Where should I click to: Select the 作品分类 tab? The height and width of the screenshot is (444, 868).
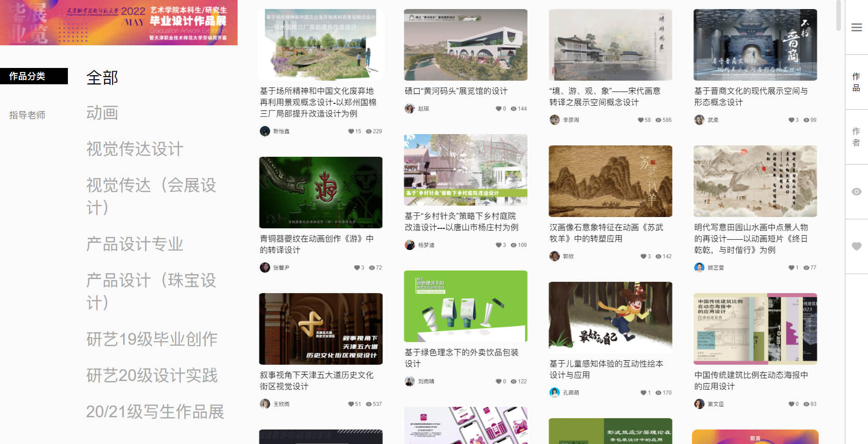pyautogui.click(x=34, y=76)
